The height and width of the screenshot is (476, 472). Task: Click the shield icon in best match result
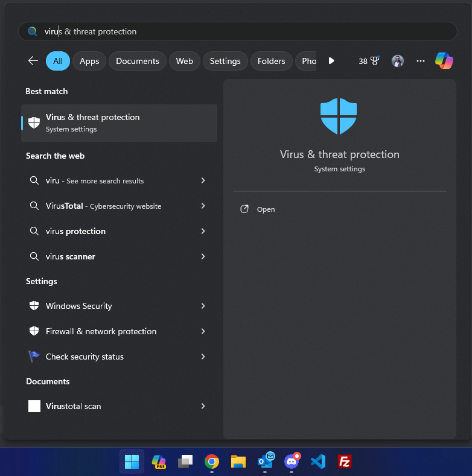click(x=34, y=122)
